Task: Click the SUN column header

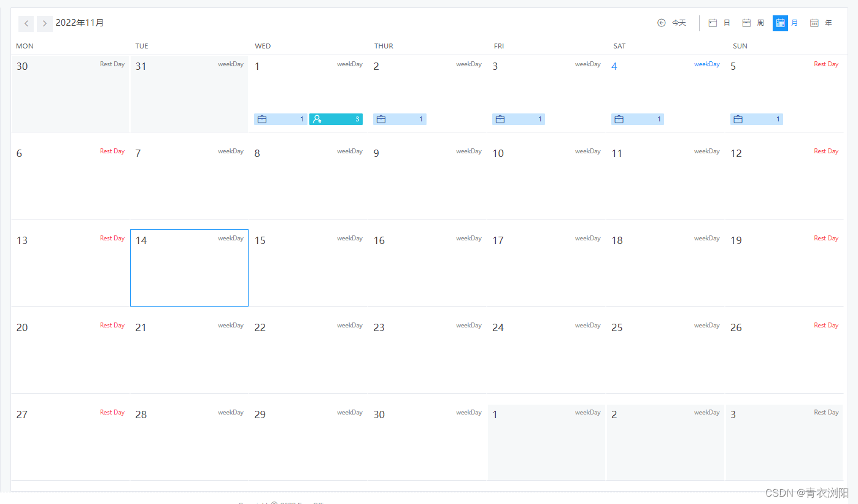Action: pyautogui.click(x=740, y=46)
